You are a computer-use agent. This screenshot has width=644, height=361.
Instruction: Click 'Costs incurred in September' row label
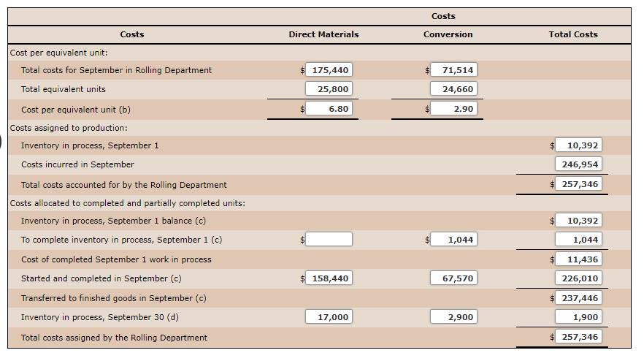pyautogui.click(x=77, y=164)
